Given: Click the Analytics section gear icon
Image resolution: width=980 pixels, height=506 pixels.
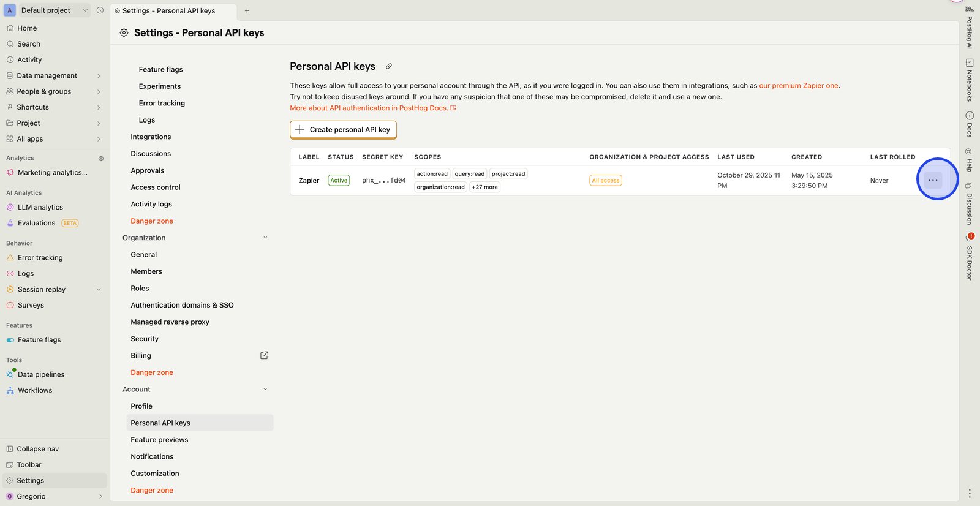Looking at the screenshot, I should (x=101, y=159).
